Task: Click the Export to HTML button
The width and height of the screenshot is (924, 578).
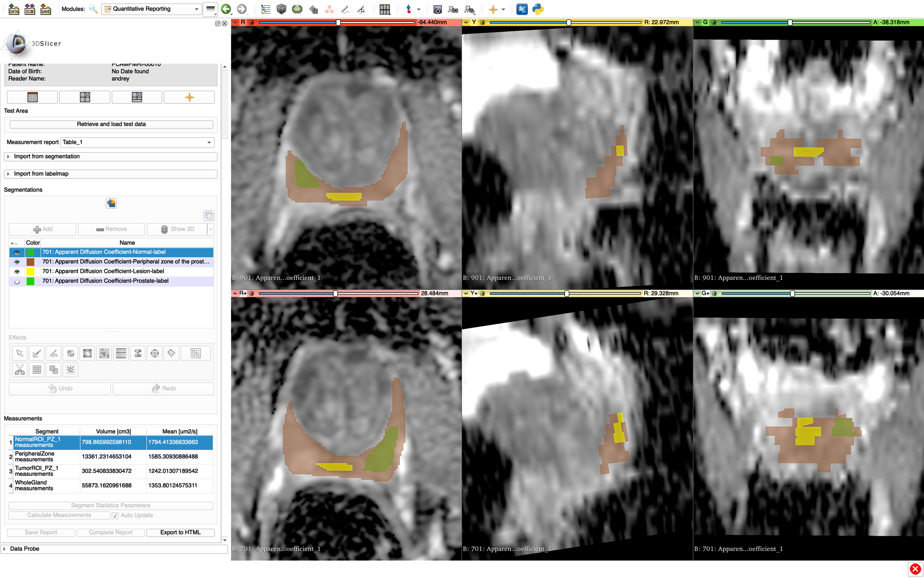Action: [x=180, y=533]
